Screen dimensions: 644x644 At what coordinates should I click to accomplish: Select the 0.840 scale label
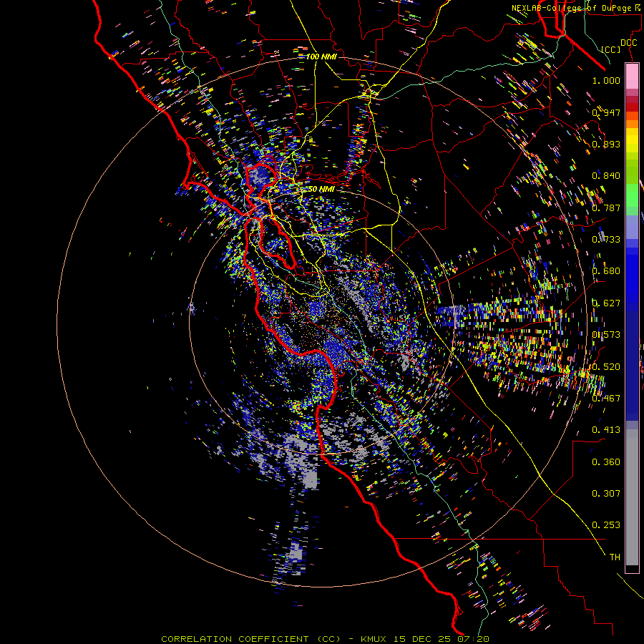click(x=606, y=176)
